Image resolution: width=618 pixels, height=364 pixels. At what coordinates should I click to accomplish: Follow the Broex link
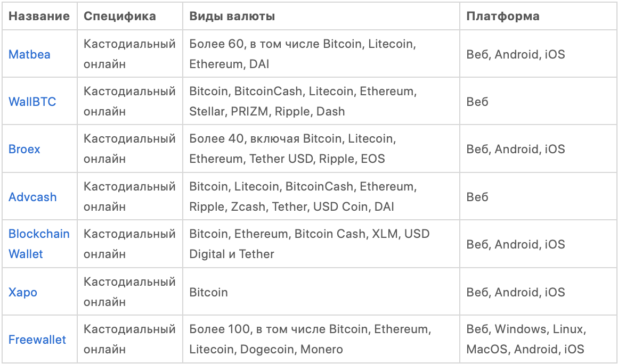[25, 149]
